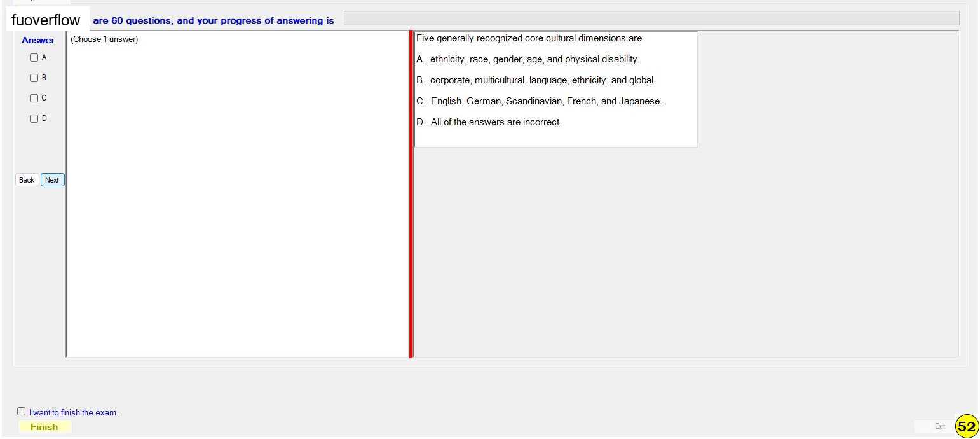The width and height of the screenshot is (980, 439).
Task: Click the '(Choose 1 answer)' instruction text
Action: [x=104, y=39]
